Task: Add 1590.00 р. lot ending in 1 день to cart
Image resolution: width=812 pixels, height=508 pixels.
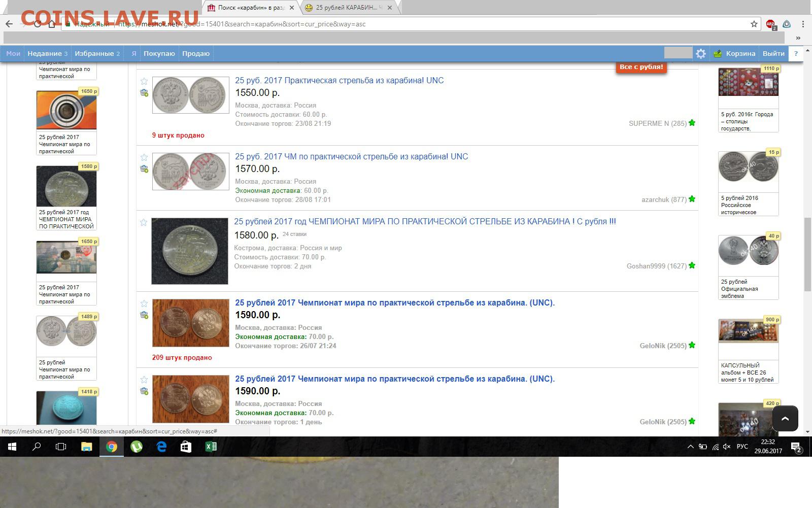Action: tap(144, 391)
